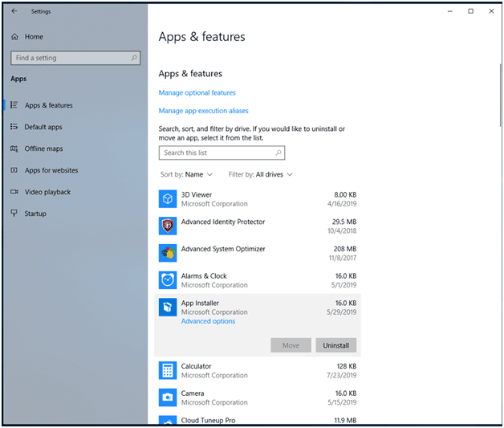Select the Advanced Identity Protector entry
The height and width of the screenshot is (428, 504).
pyautogui.click(x=258, y=226)
